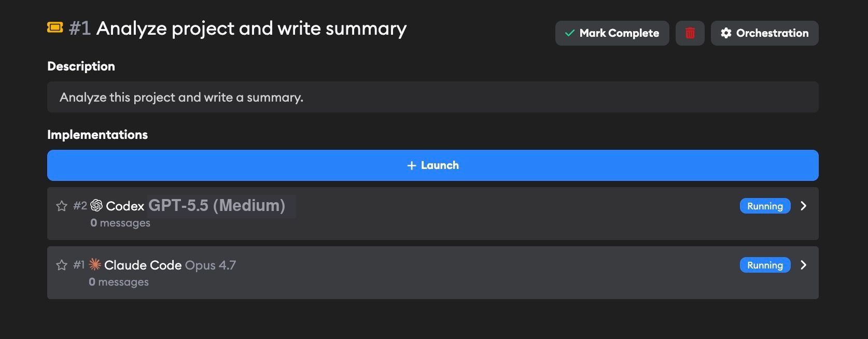Expand the Claude Code implementation chevron
The height and width of the screenshot is (339, 868).
[x=804, y=265]
